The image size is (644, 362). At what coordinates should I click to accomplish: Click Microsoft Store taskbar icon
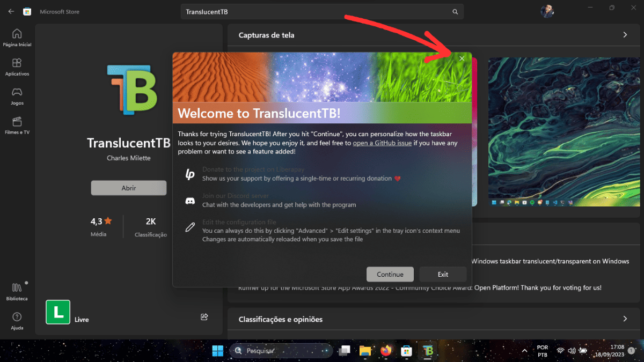point(407,351)
